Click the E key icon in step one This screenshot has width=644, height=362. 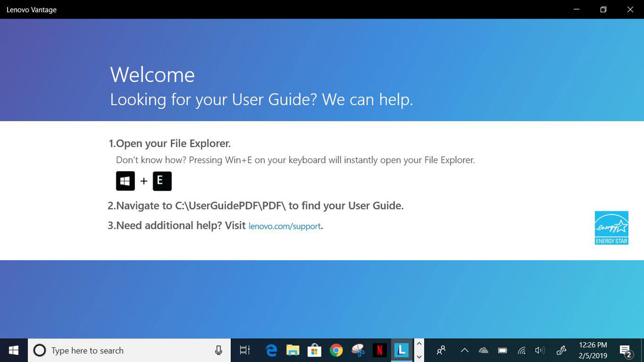(x=162, y=181)
